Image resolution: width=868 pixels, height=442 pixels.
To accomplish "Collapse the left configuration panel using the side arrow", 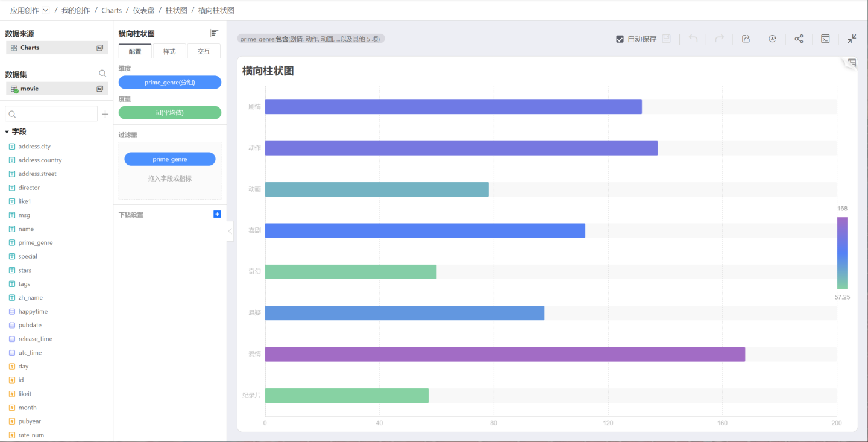I will click(230, 232).
